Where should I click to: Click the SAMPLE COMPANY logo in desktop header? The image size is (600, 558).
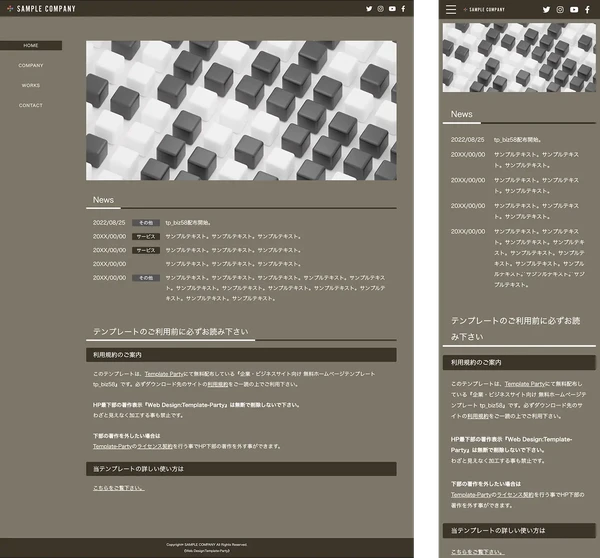[39, 9]
